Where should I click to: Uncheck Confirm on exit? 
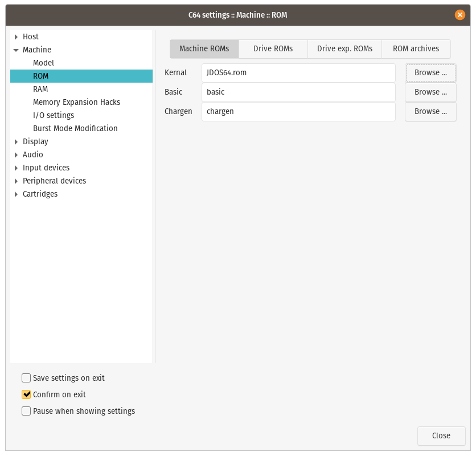(26, 394)
